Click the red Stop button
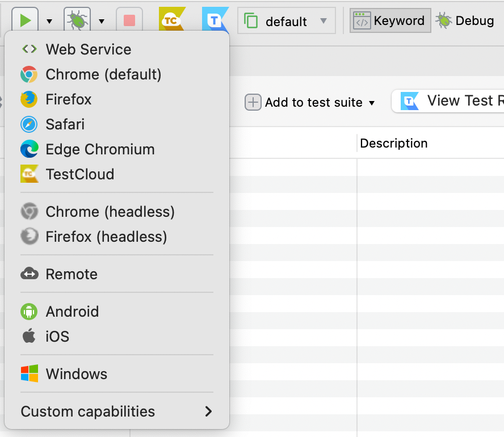 coord(129,20)
